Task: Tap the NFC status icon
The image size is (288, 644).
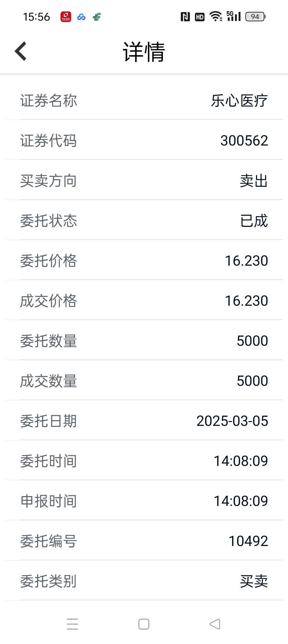Action: tap(185, 17)
